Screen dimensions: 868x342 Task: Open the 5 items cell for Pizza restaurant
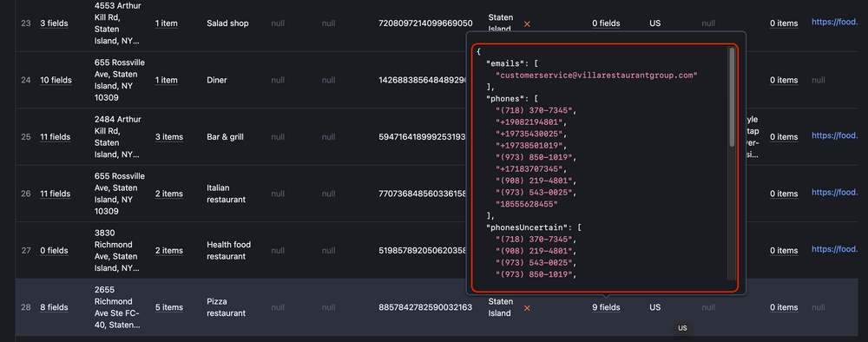click(x=169, y=307)
